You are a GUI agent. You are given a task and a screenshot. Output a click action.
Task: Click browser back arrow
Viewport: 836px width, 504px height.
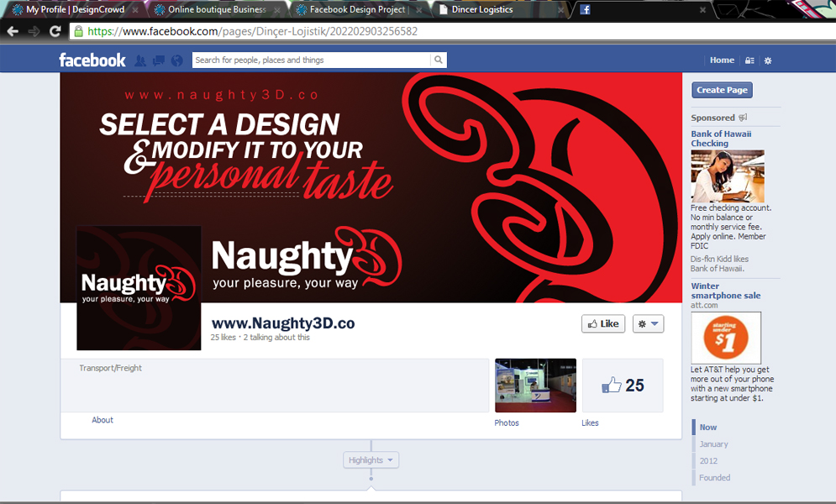point(13,31)
